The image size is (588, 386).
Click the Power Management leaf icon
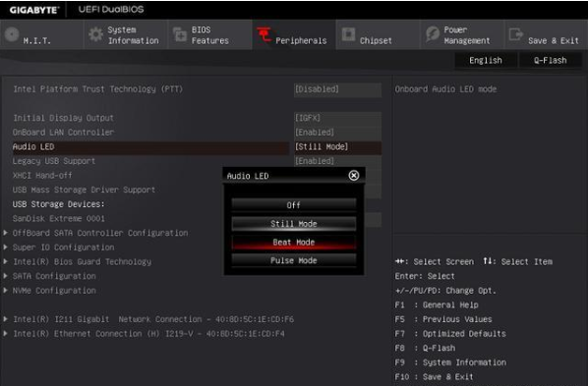433,34
